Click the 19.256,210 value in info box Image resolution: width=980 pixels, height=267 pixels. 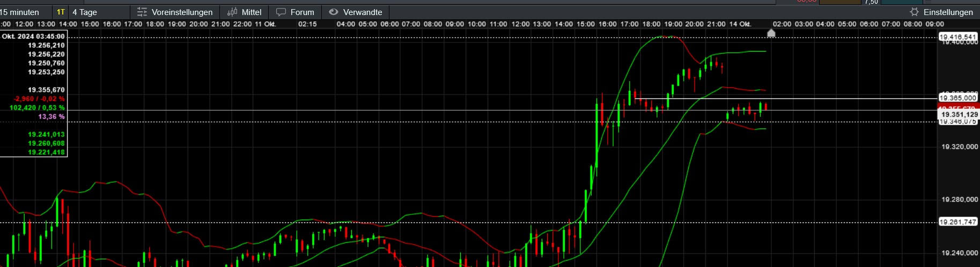[x=46, y=45]
